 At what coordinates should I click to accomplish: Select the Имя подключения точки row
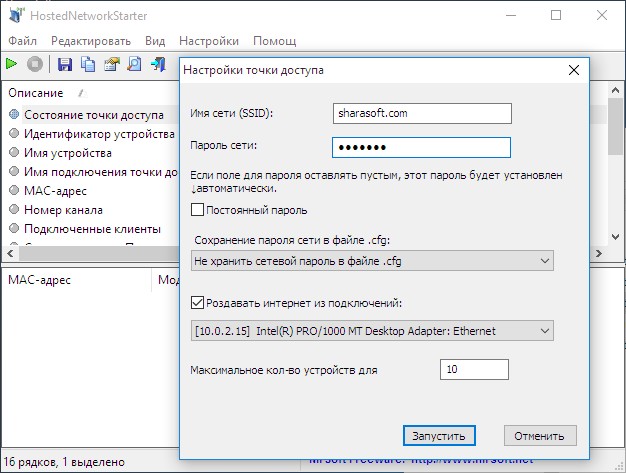[x=94, y=172]
